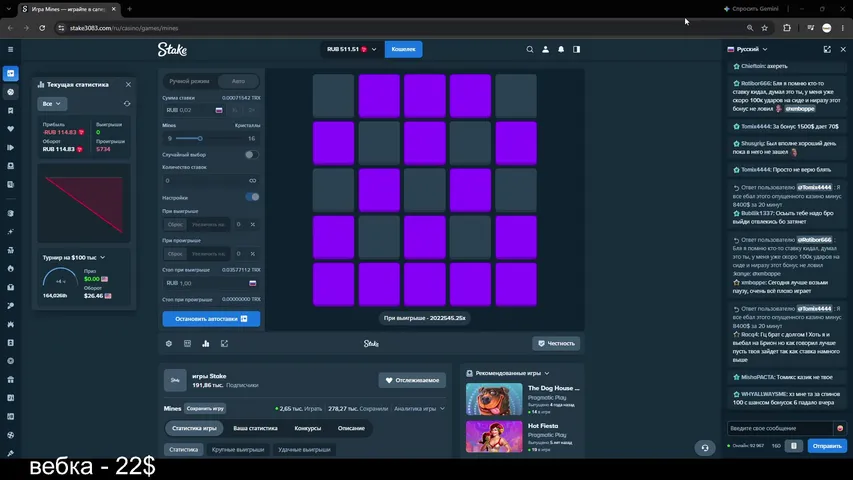
Task: Open The Dog House game thumbnail
Action: 494,399
